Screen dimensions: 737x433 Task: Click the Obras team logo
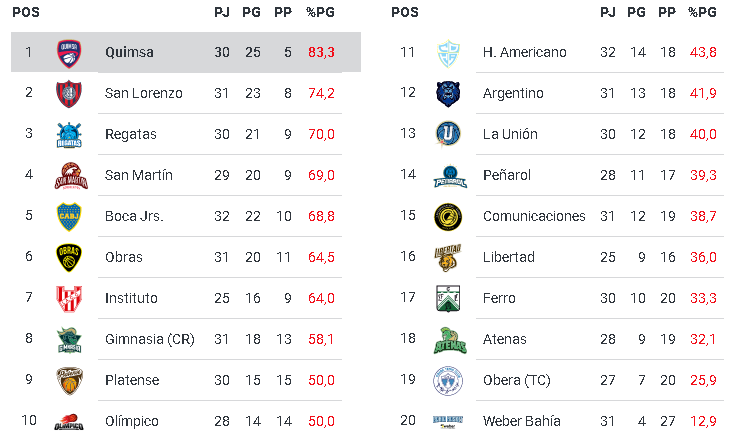point(69,257)
